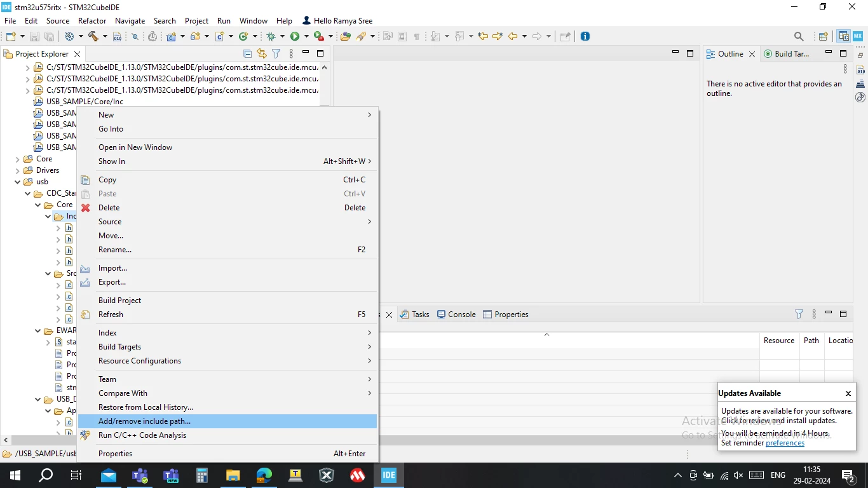Open File Explorer from the taskbar

point(233,475)
